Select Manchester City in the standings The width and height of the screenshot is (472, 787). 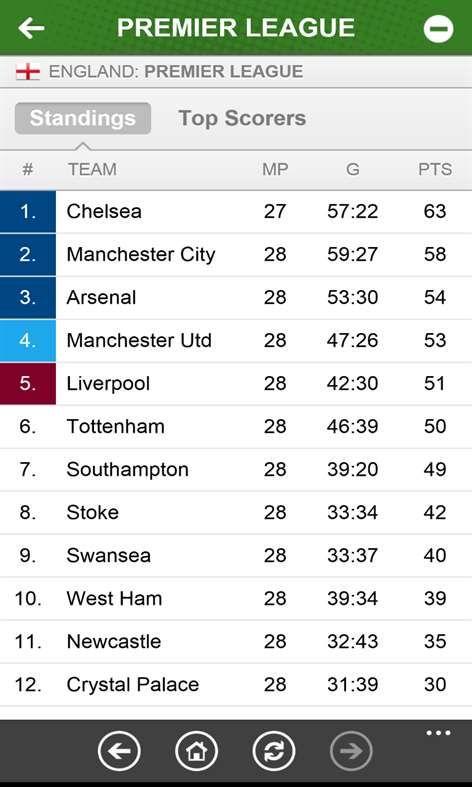coord(236,254)
